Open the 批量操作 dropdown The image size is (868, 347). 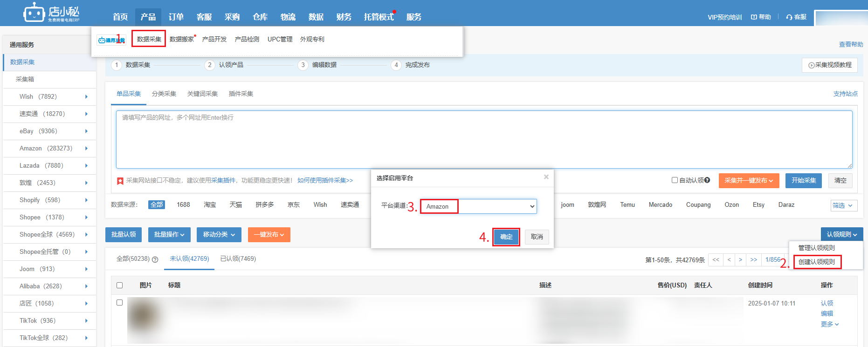(169, 235)
